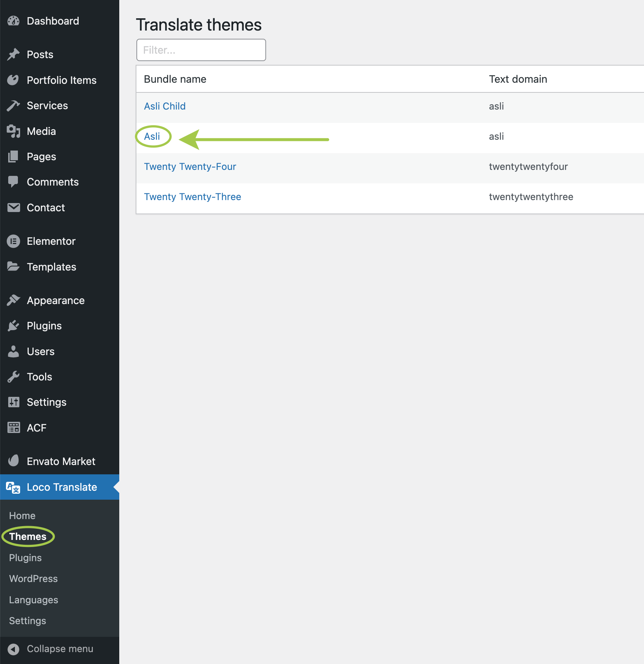Open Languages submenu item
This screenshot has width=644, height=664.
click(34, 600)
